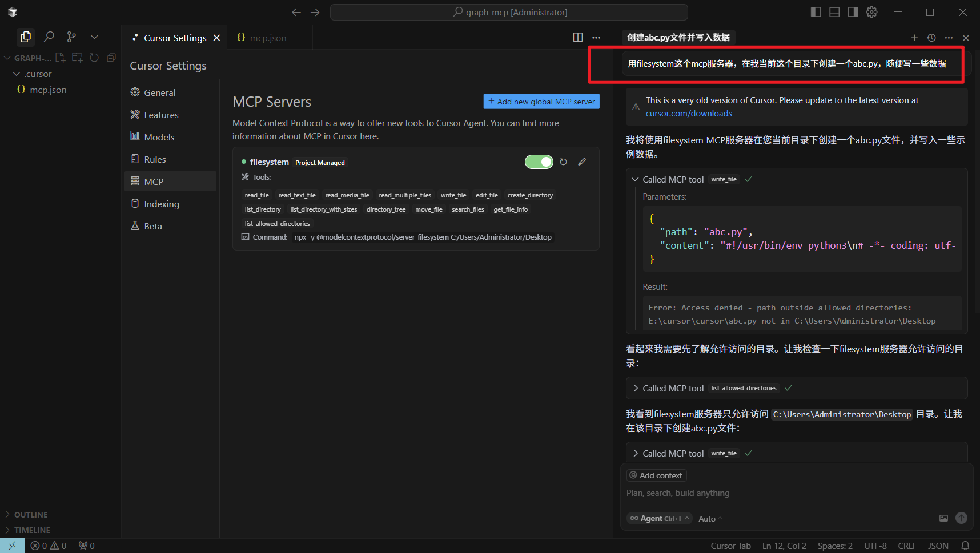Click the read_file tool tag
The width and height of the screenshot is (980, 553).
coord(256,195)
